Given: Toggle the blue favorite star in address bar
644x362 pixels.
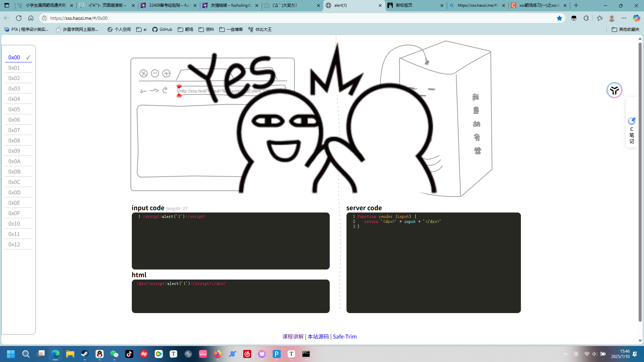Looking at the screenshot, I should click(559, 18).
